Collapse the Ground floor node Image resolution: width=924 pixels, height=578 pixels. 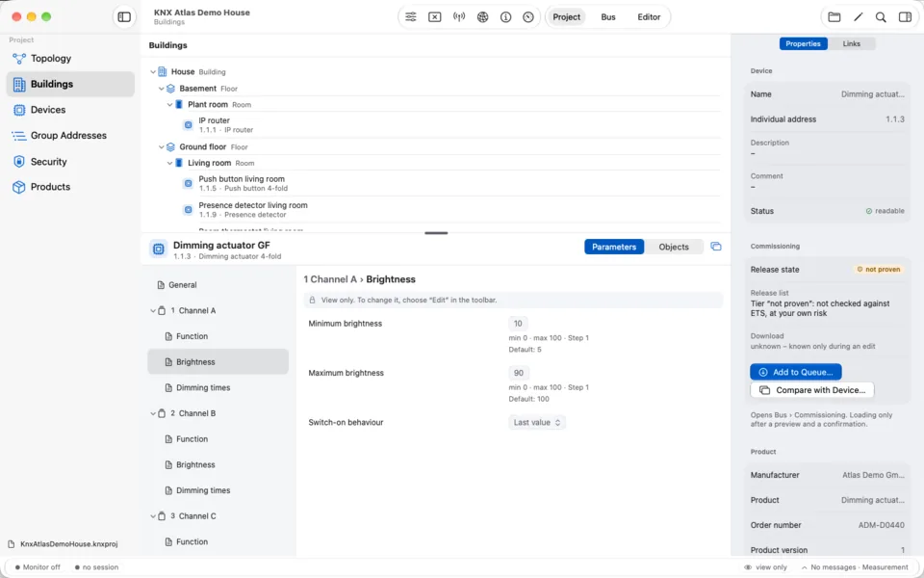pos(162,146)
